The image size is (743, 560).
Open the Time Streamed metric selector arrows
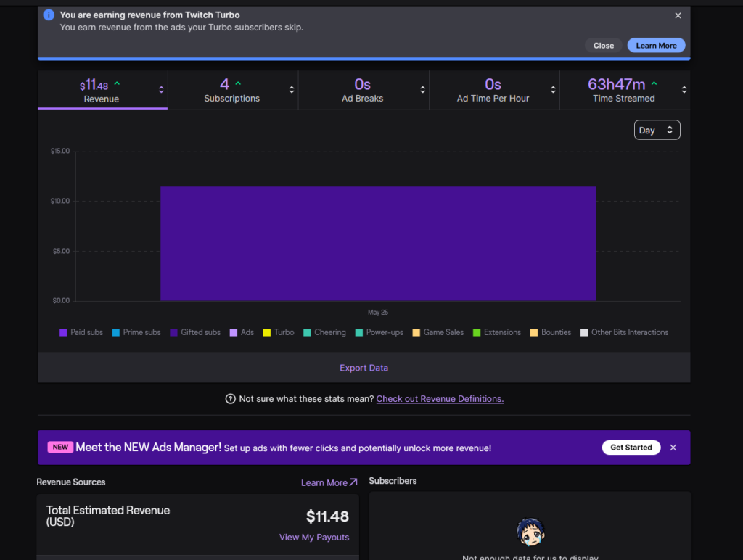[684, 90]
